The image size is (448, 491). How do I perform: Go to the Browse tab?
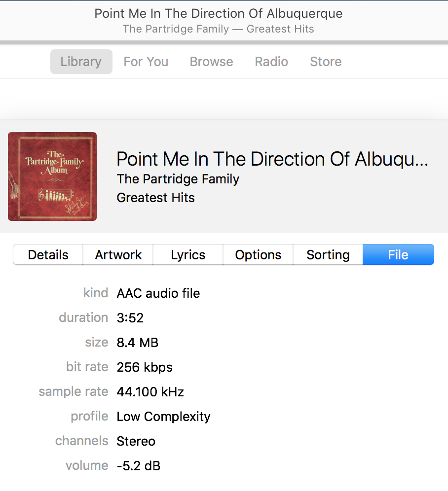(211, 62)
